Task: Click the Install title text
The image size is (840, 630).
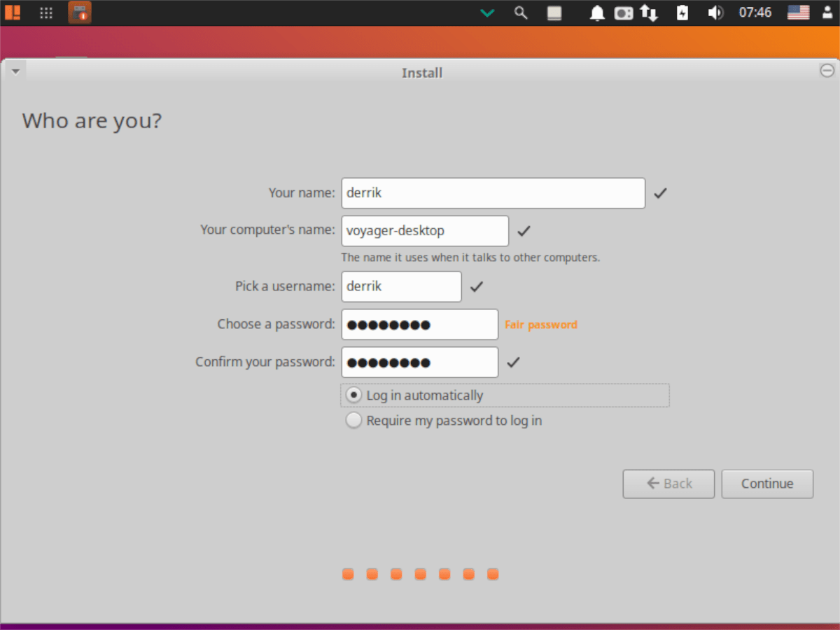Action: [x=422, y=73]
